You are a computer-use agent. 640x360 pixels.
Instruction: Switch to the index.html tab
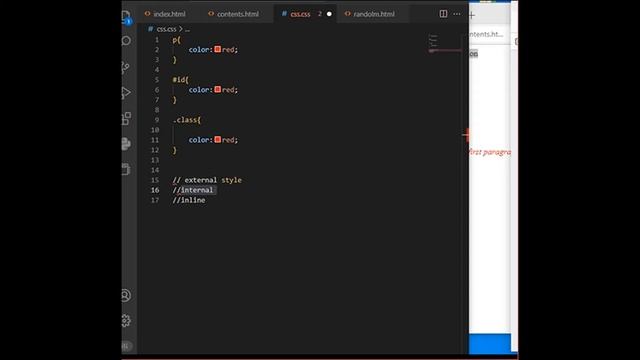(x=165, y=14)
